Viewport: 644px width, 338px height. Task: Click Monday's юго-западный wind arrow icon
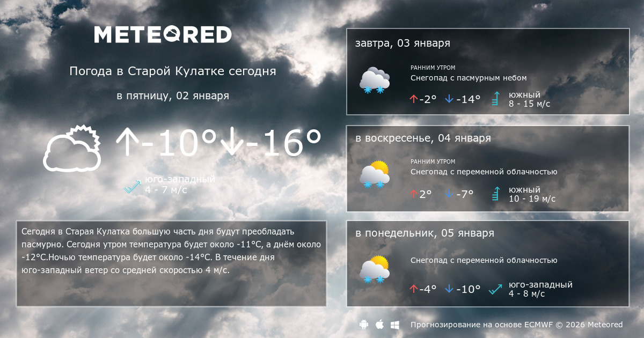[x=495, y=289]
